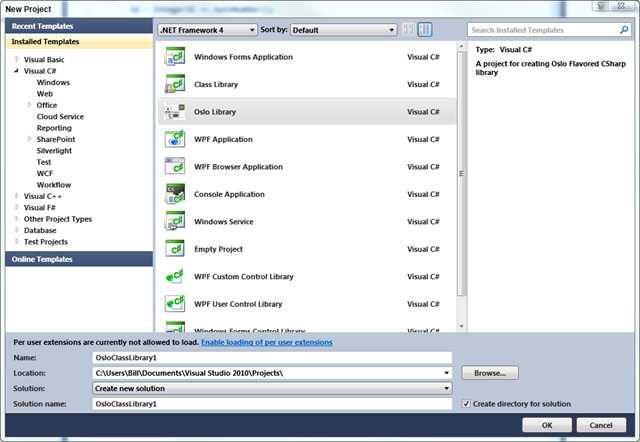Click the Empty Project template icon
The image size is (640, 442).
click(x=175, y=249)
